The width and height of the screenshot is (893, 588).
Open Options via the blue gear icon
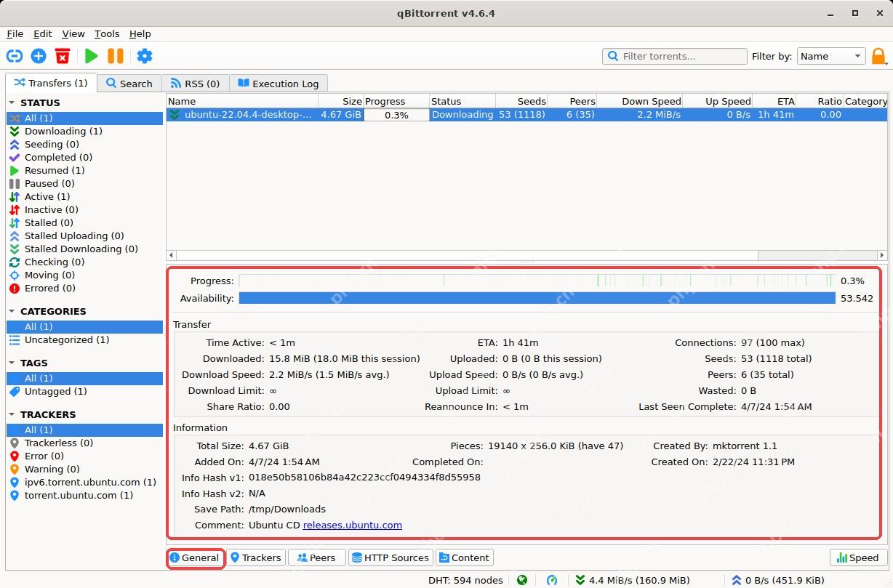pyautogui.click(x=145, y=56)
